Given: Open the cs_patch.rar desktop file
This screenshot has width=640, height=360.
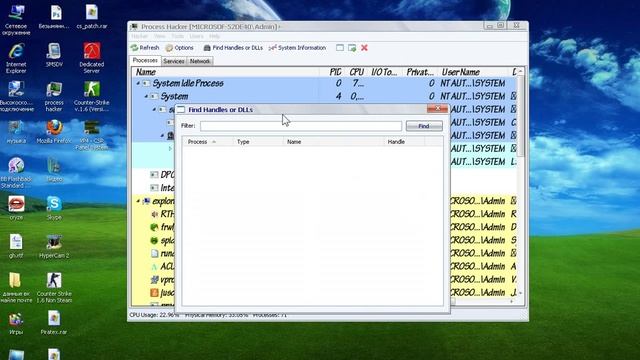Looking at the screenshot, I should pos(92,17).
